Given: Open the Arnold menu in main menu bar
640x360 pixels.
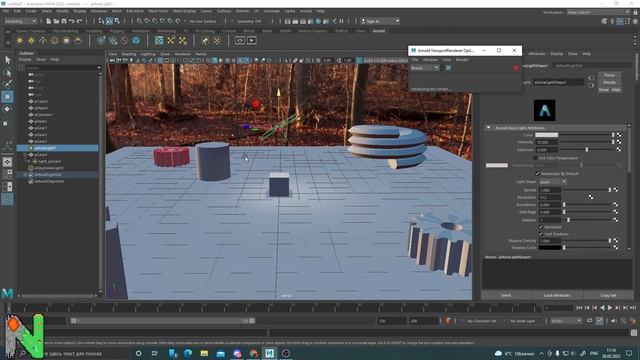Looking at the screenshot, I should coord(306,11).
